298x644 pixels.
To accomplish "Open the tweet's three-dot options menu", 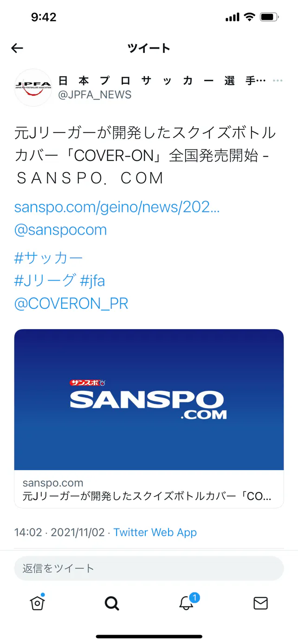I will tap(278, 81).
